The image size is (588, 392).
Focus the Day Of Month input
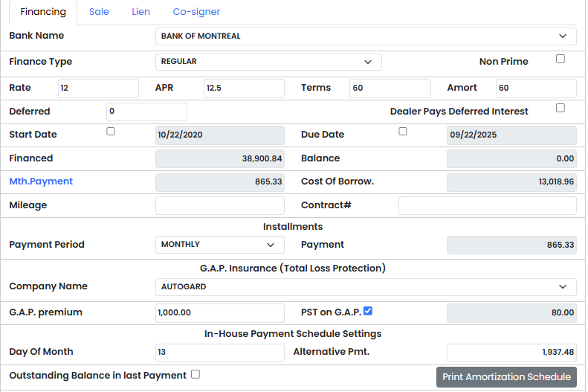(220, 353)
